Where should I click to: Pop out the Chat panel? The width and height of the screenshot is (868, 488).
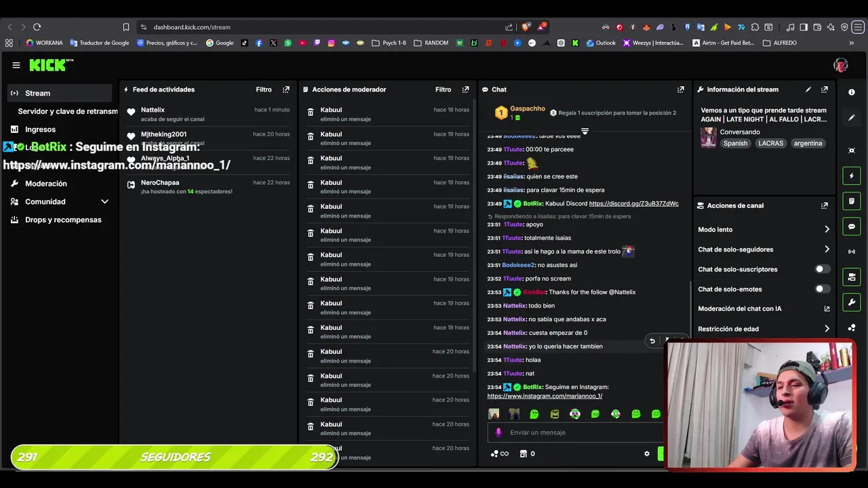681,89
